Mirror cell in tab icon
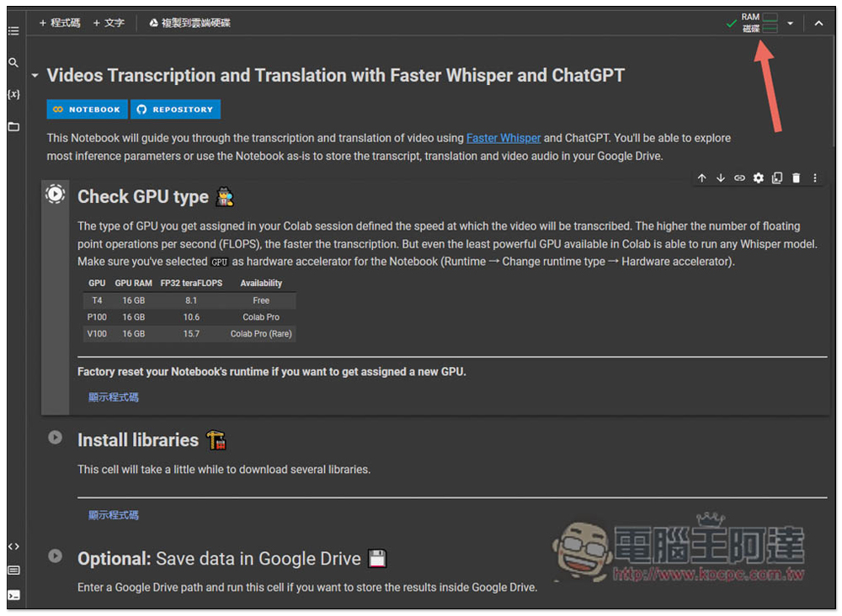The width and height of the screenshot is (842, 616). [x=777, y=178]
